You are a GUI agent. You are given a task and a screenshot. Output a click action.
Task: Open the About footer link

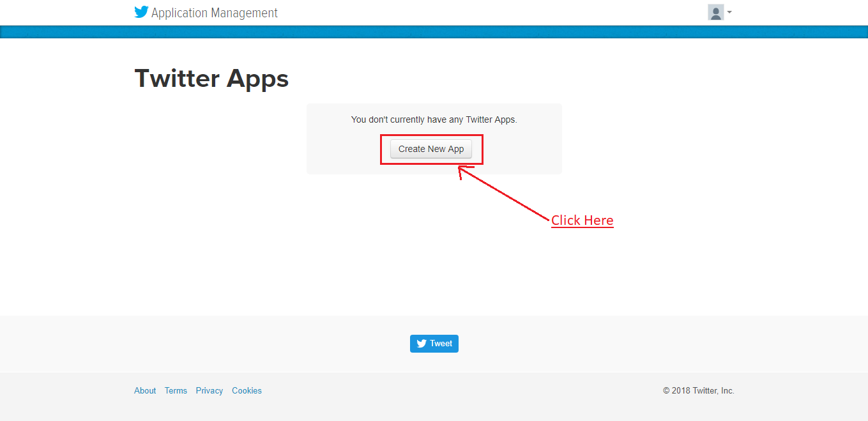click(x=145, y=391)
